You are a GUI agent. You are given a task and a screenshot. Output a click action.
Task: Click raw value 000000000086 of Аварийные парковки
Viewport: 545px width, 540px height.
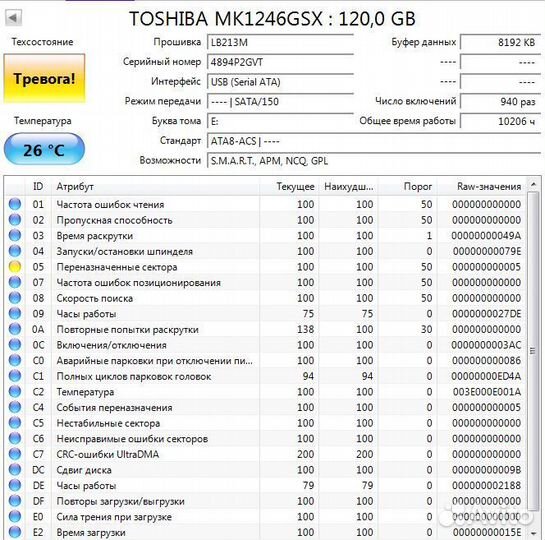click(486, 361)
